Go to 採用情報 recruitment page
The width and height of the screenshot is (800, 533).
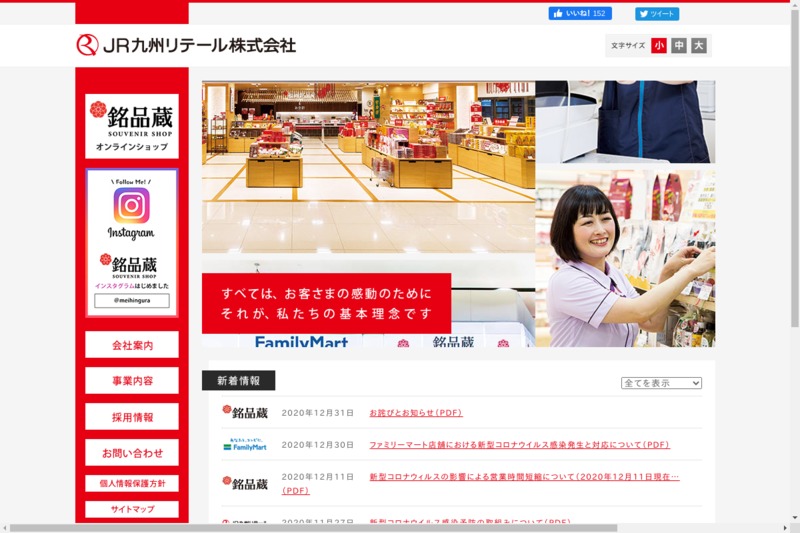pyautogui.click(x=132, y=417)
